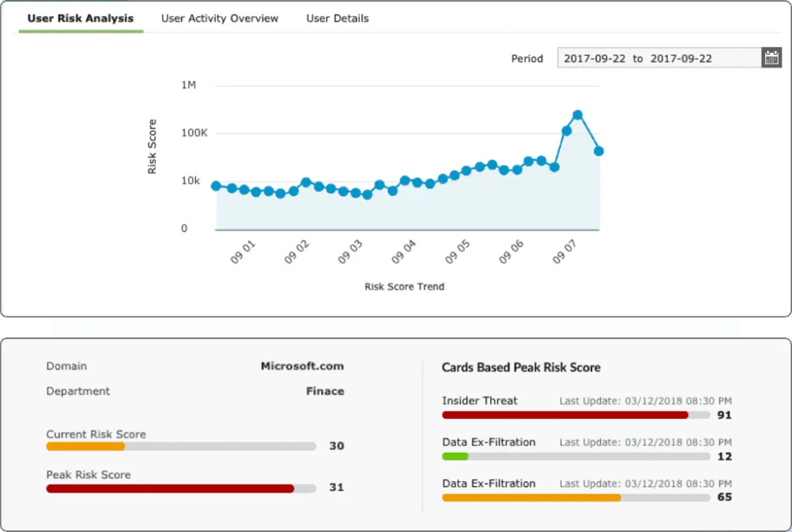Click the Data Ex-Filtration score 12
The height and width of the screenshot is (532, 792).
pos(724,457)
